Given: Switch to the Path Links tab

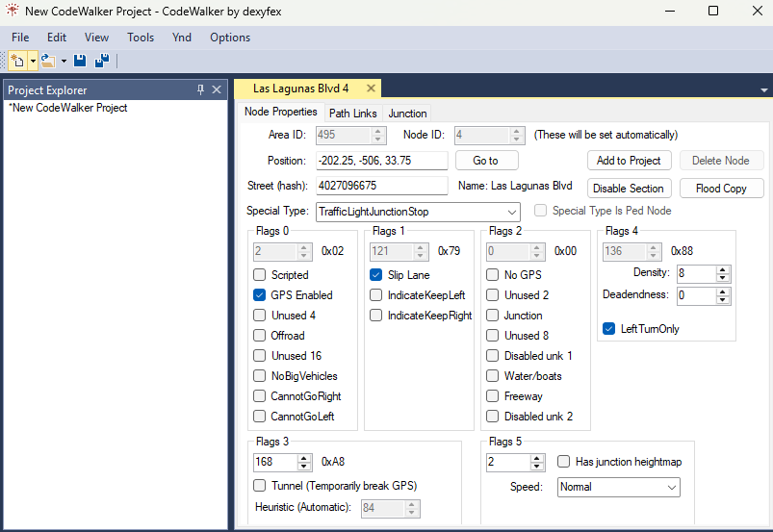Looking at the screenshot, I should point(352,114).
